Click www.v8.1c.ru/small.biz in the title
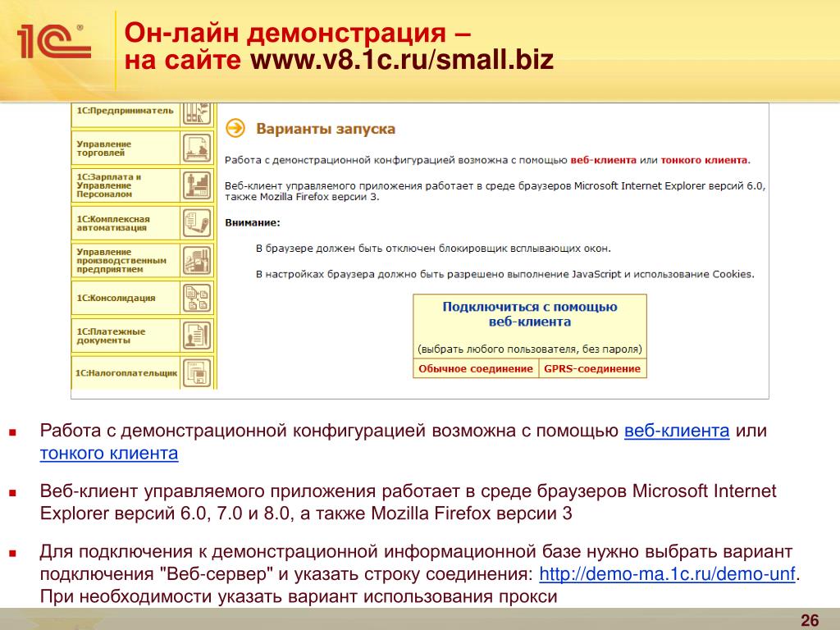Viewport: 840px width, 630px height. click(402, 59)
